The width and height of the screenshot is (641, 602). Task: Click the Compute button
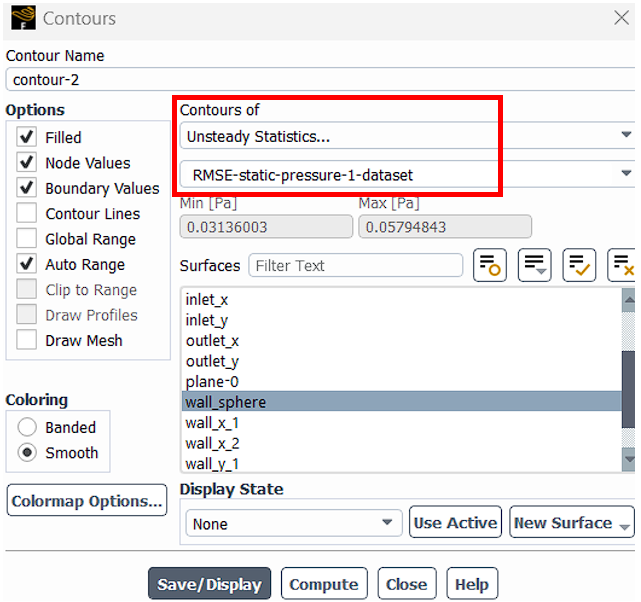(x=324, y=584)
